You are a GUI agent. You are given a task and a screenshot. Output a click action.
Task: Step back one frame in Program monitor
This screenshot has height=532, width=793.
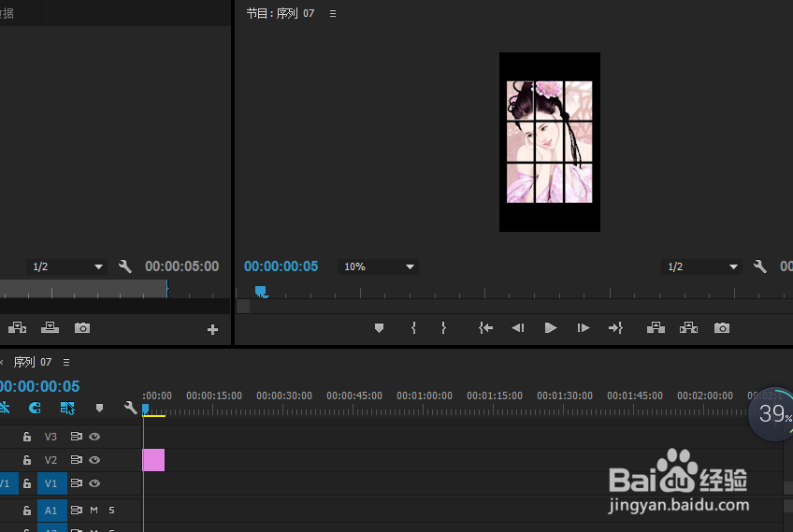[x=518, y=328]
